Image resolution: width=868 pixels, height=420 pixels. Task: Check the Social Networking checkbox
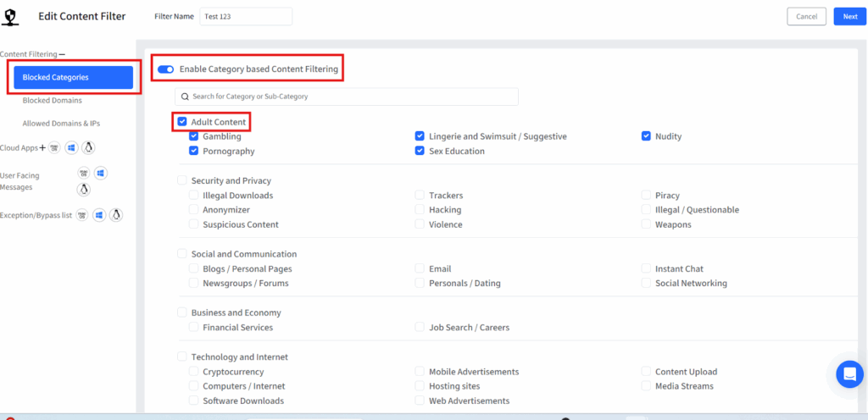[647, 284]
